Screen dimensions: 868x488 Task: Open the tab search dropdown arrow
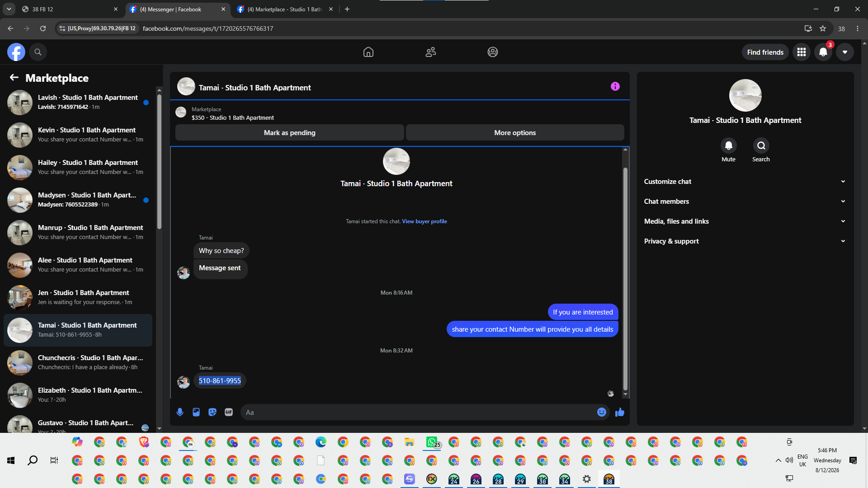[9, 9]
